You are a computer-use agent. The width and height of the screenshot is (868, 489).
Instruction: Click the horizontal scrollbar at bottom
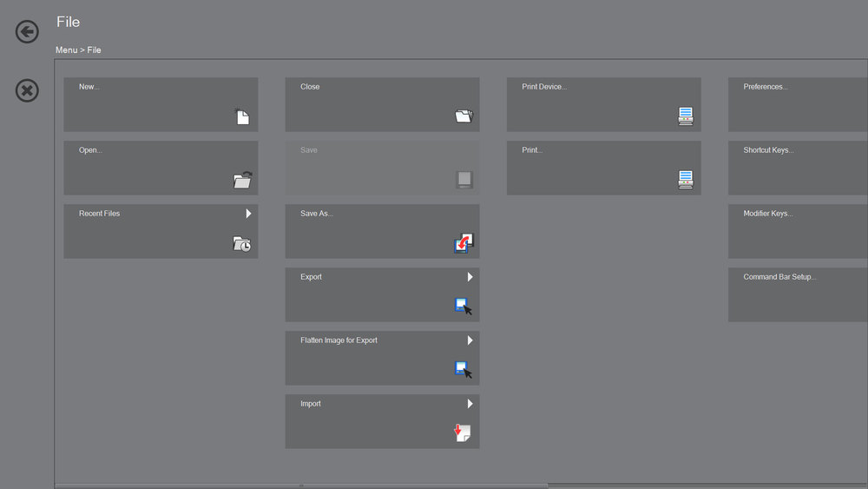pos(302,486)
